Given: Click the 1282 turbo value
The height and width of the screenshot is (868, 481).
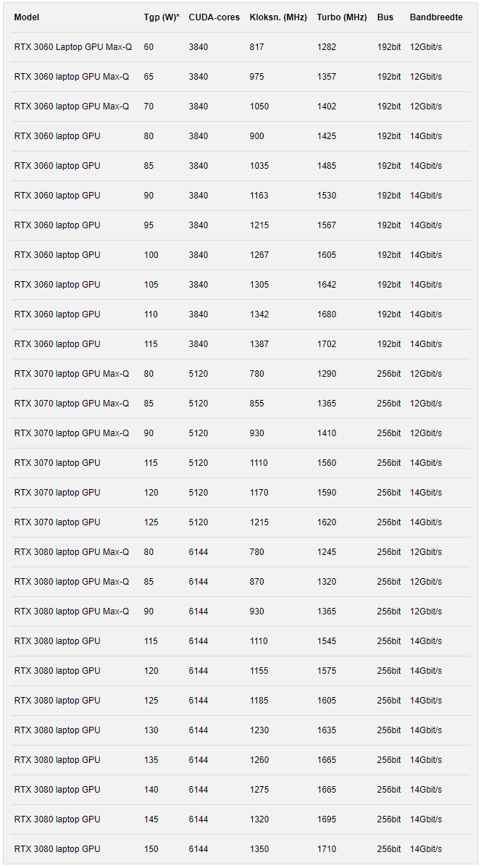Looking at the screenshot, I should 327,47.
